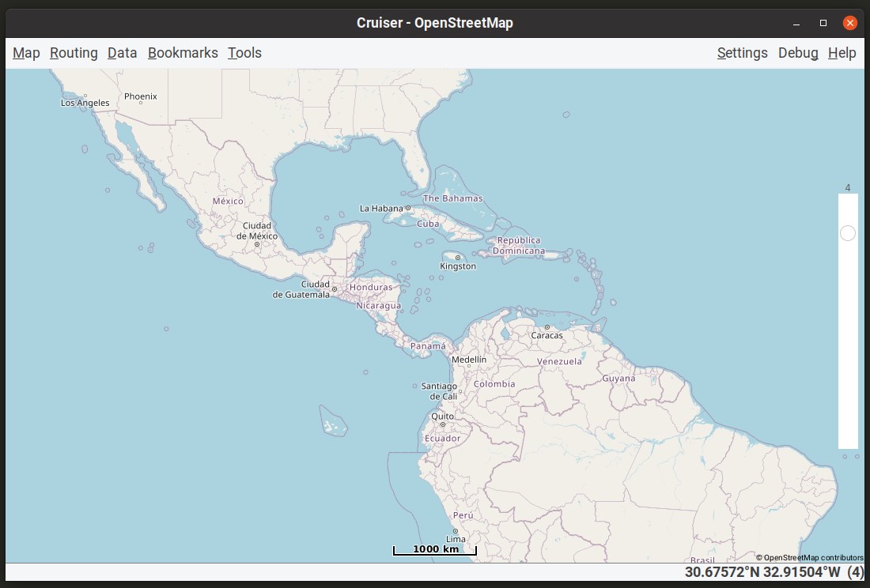Open the Routing menu

tap(74, 53)
